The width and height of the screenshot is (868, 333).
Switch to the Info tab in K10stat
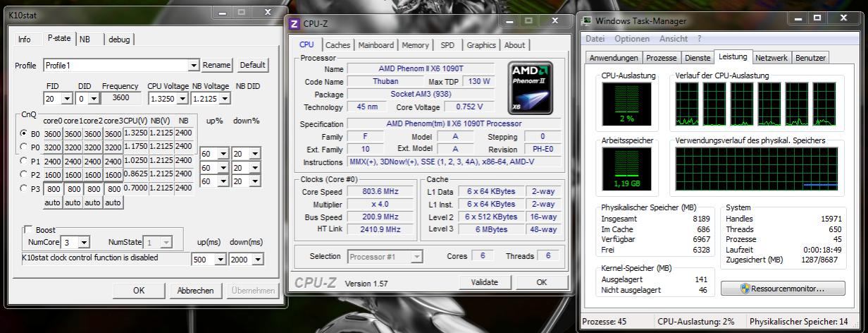click(25, 40)
